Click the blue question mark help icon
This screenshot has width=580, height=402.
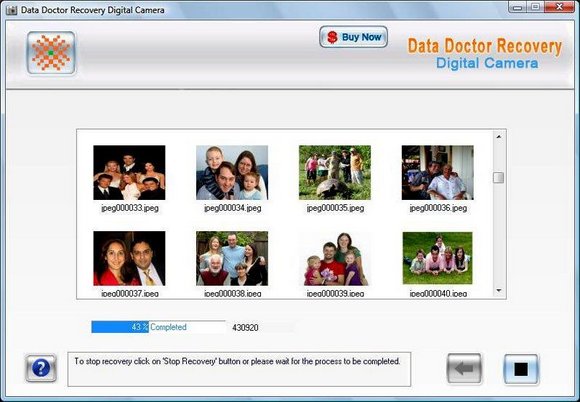click(41, 368)
